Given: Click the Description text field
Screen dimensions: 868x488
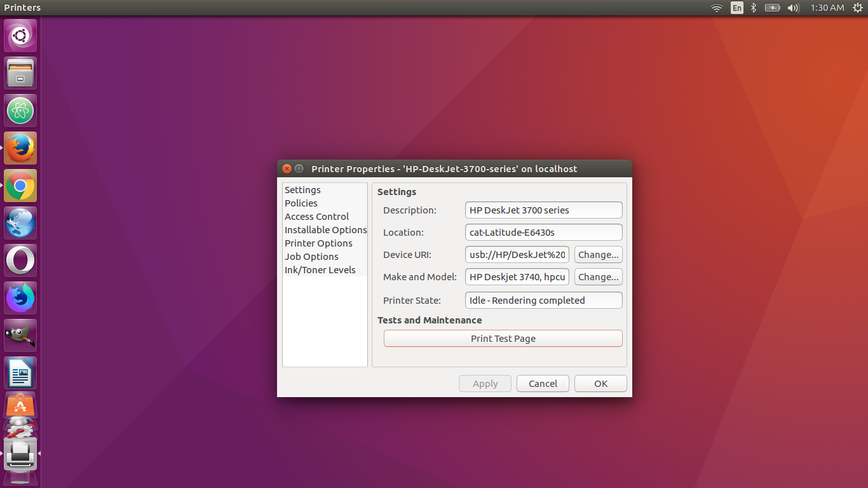Looking at the screenshot, I should [x=544, y=210].
